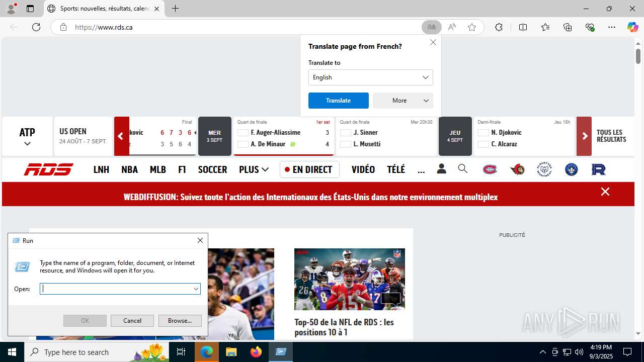The width and height of the screenshot is (644, 362).
Task: Open Montreal Canadiens team logo
Action: tap(490, 169)
